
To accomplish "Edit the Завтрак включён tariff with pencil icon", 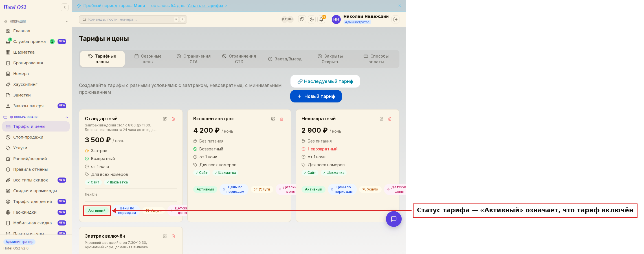I will pos(165,236).
